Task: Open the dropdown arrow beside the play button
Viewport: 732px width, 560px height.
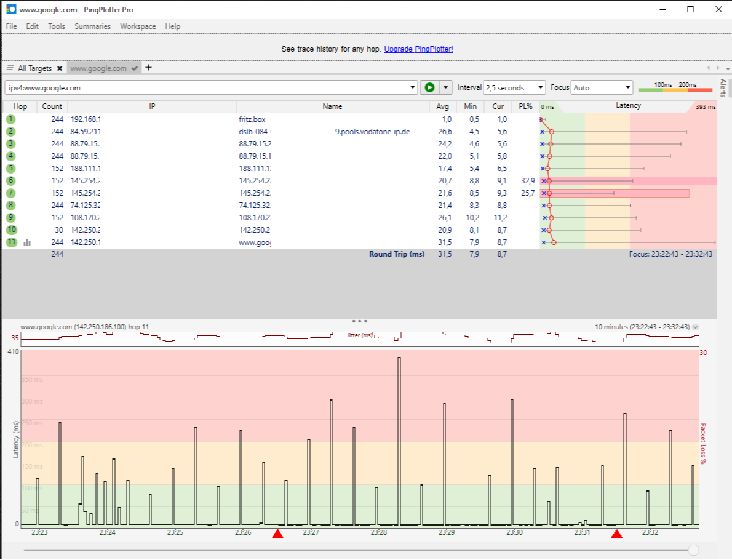Action: tap(446, 87)
